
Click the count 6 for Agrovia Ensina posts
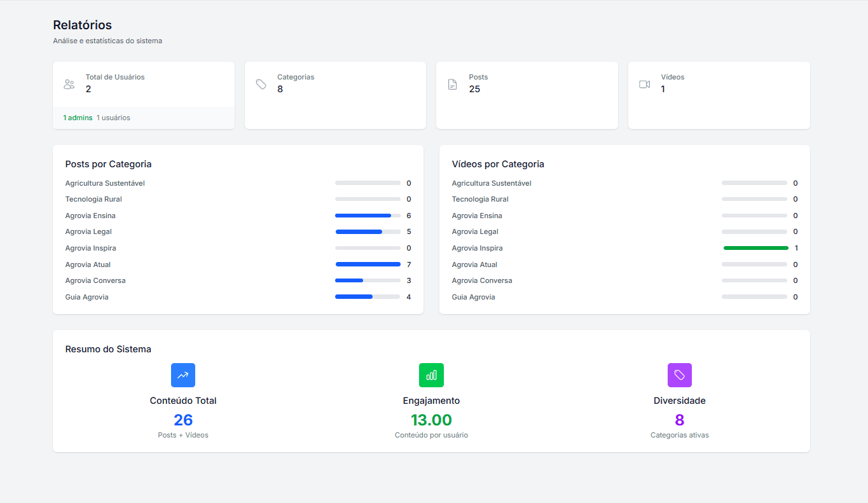409,216
